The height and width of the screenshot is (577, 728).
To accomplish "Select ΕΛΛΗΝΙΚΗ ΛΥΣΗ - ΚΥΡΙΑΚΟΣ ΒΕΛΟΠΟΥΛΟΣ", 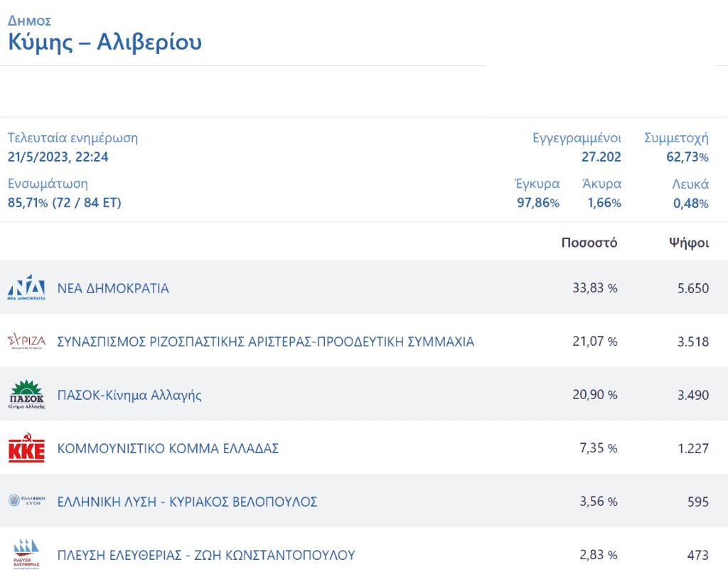I will point(187,502).
